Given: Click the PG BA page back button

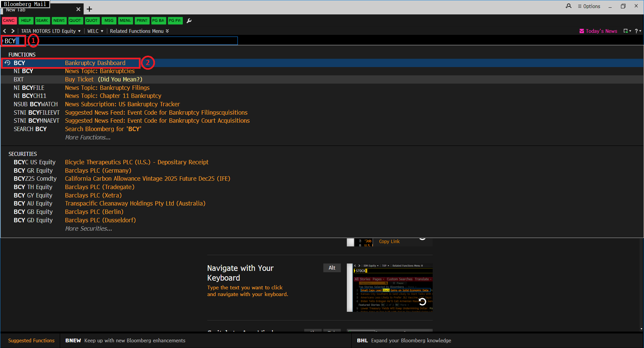Looking at the screenshot, I should (158, 20).
